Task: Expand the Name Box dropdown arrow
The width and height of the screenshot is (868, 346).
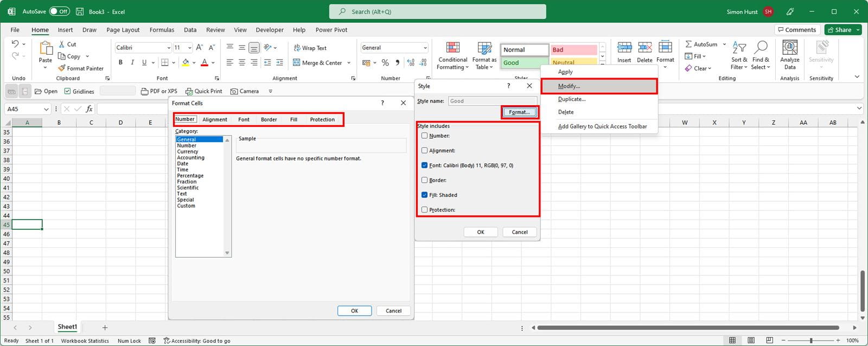Action: click(x=45, y=109)
